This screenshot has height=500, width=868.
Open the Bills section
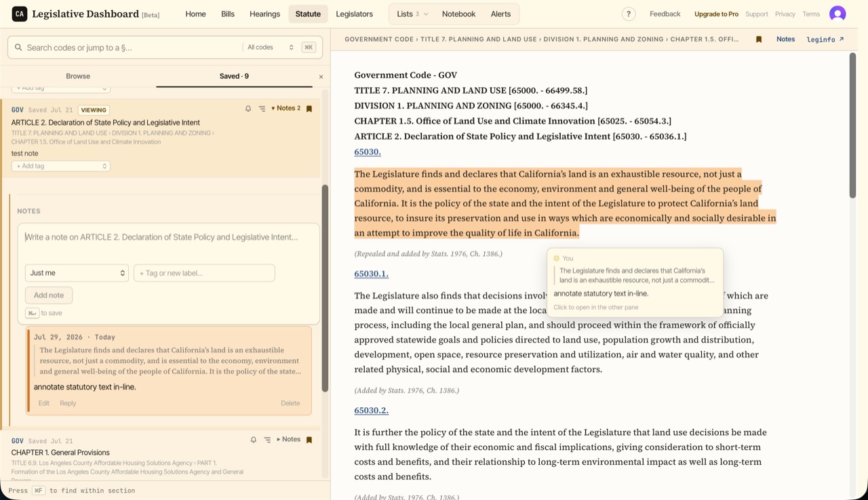pos(228,14)
